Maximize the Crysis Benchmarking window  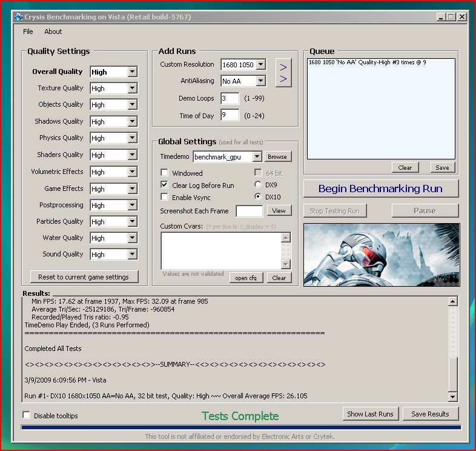tap(451, 17)
